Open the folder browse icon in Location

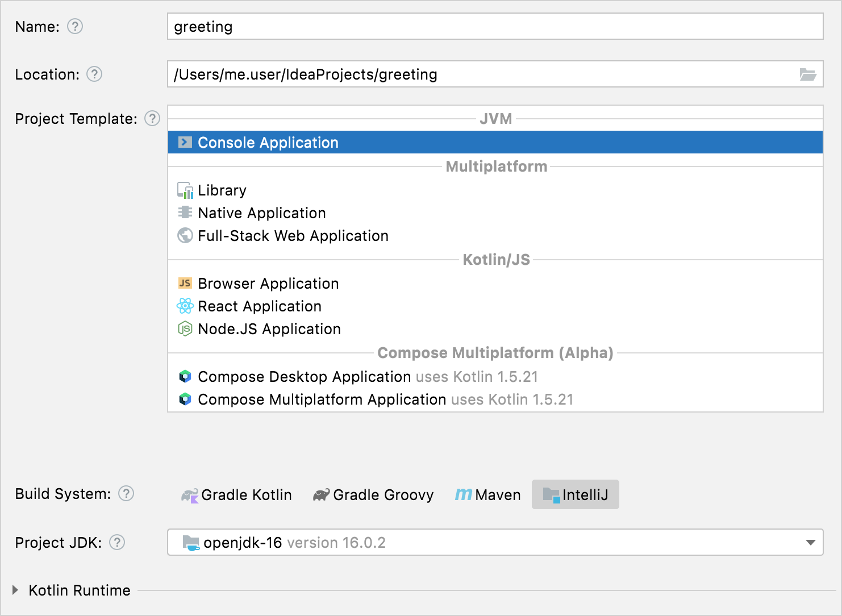(x=808, y=74)
